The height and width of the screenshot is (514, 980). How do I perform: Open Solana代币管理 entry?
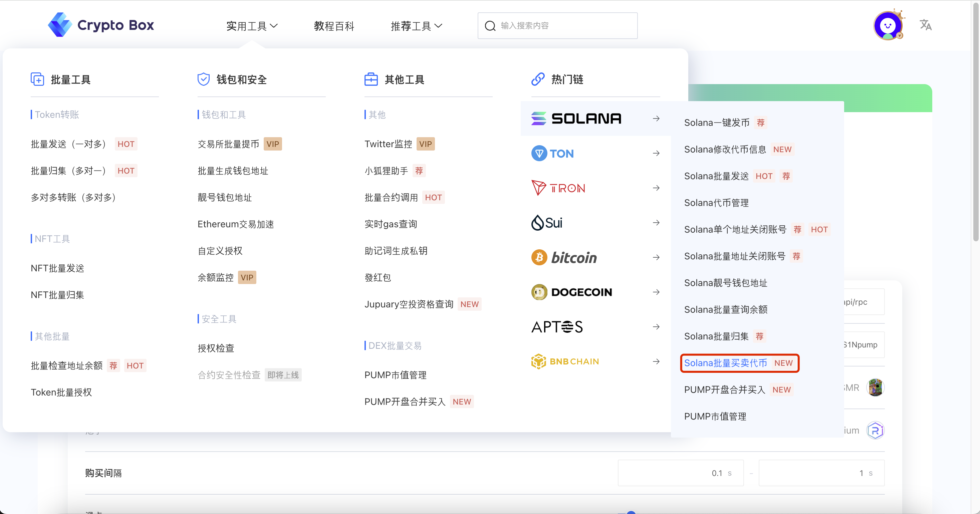pyautogui.click(x=716, y=203)
